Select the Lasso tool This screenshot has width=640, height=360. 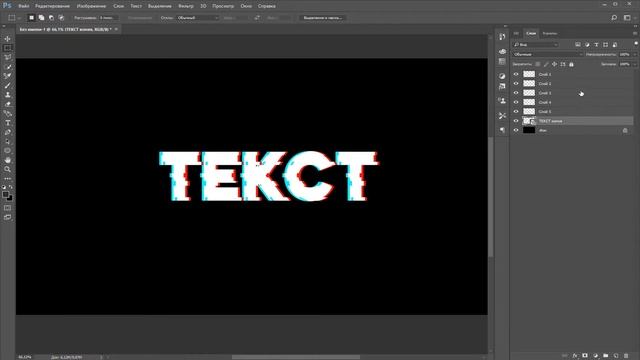coord(7,58)
